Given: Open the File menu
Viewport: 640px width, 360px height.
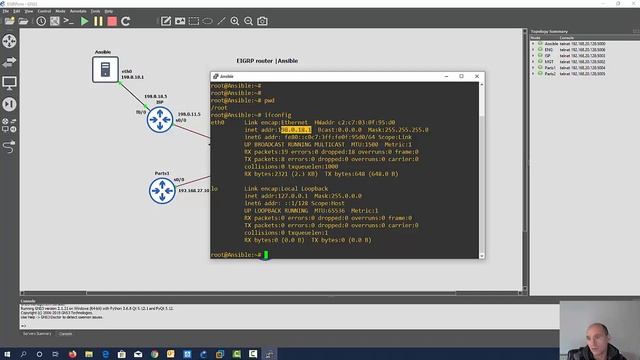Looking at the screenshot, I should coord(6,11).
